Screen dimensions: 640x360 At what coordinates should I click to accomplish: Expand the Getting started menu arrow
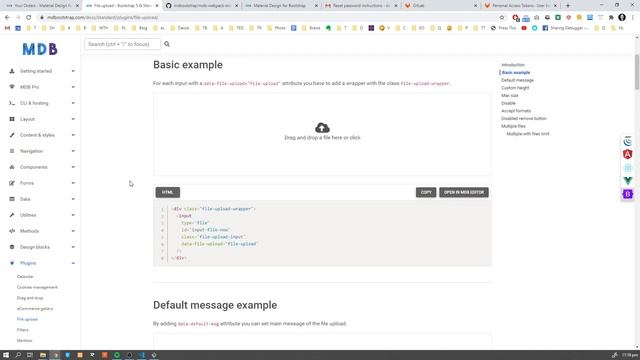pos(73,71)
